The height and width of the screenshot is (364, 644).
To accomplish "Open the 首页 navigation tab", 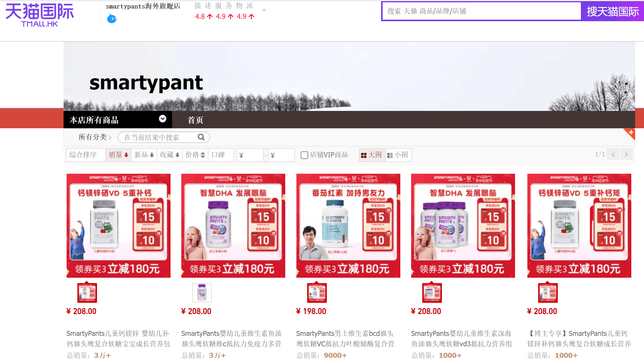I will pos(195,120).
